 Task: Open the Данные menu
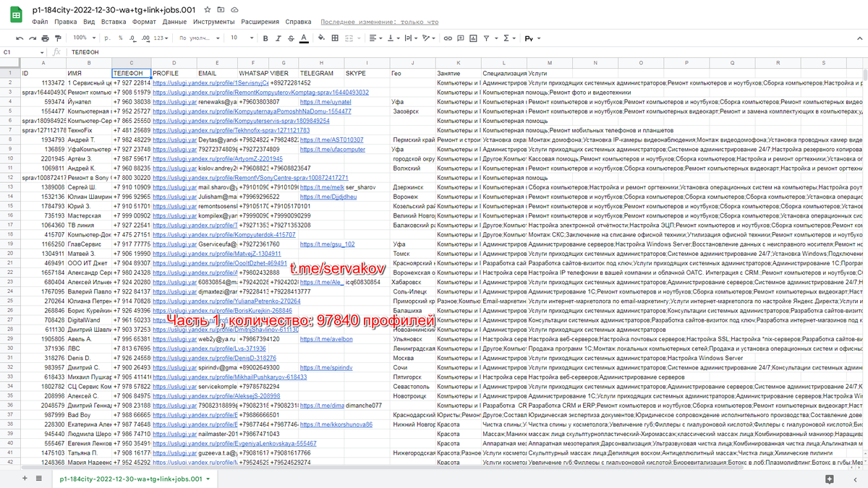click(x=174, y=22)
